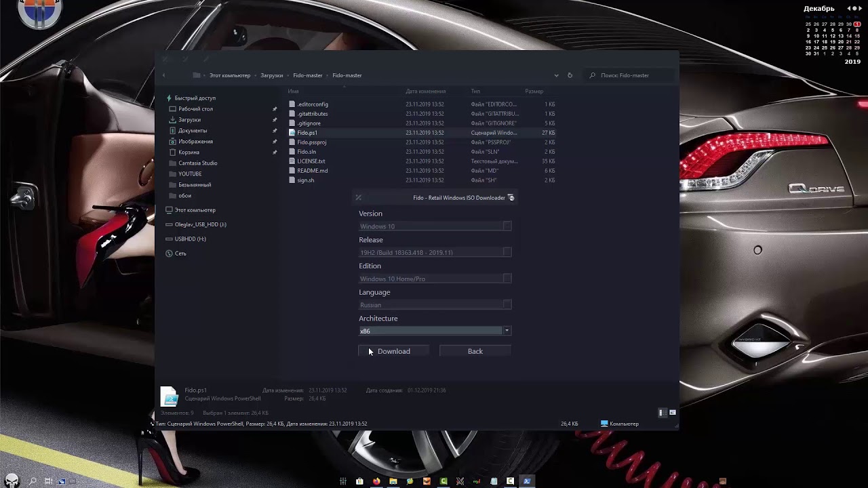Select the .editorconfig file

313,104
